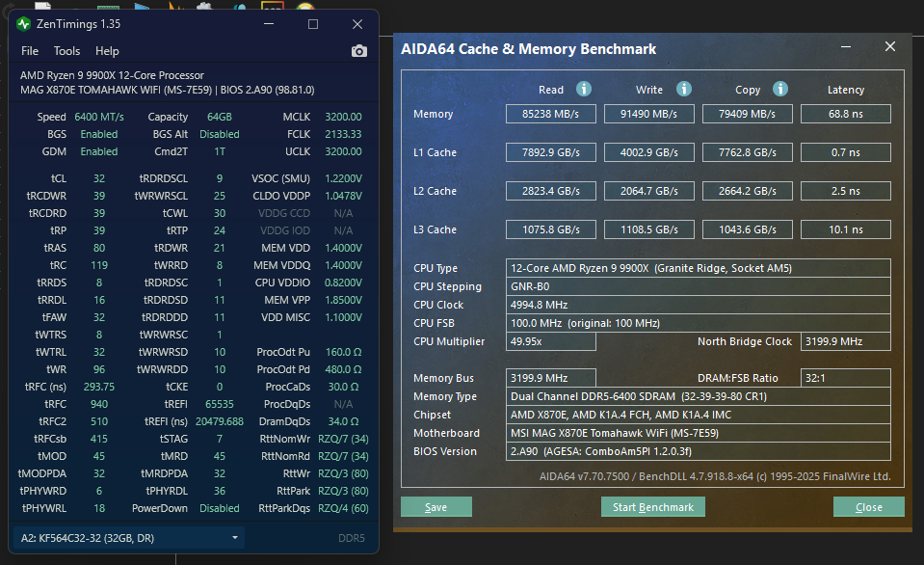924x565 pixels.
Task: Open the File menu in ZenTimings
Action: [x=30, y=51]
